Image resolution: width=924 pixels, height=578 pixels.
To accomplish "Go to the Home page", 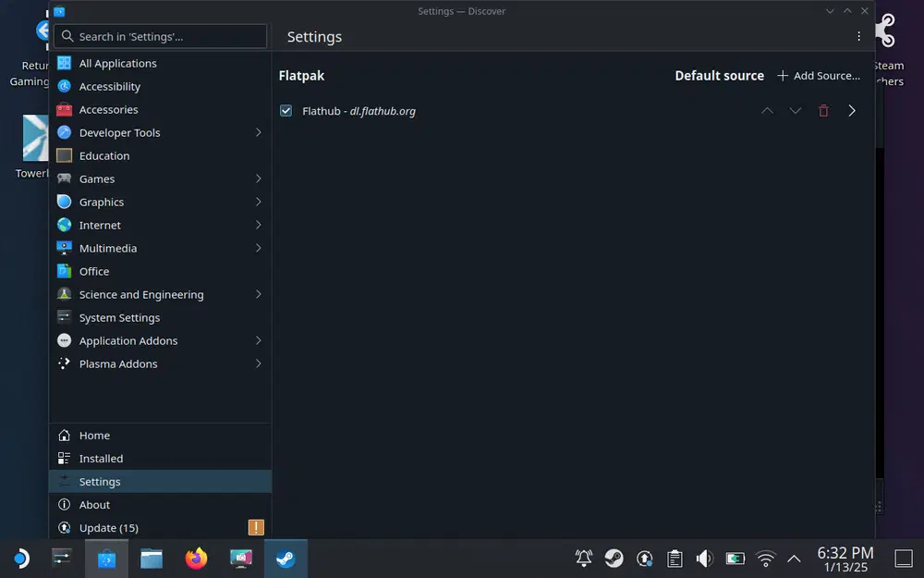I will 160,436.
